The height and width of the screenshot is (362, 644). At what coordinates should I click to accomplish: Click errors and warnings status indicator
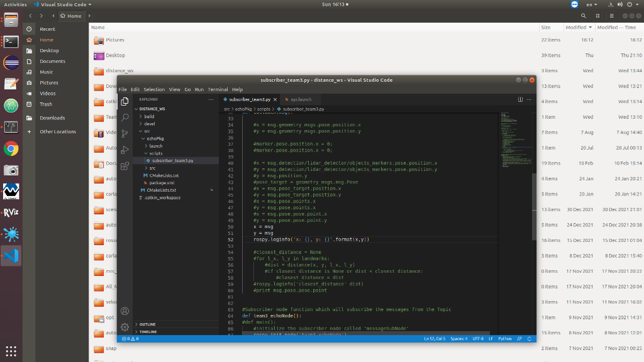pyautogui.click(x=130, y=339)
